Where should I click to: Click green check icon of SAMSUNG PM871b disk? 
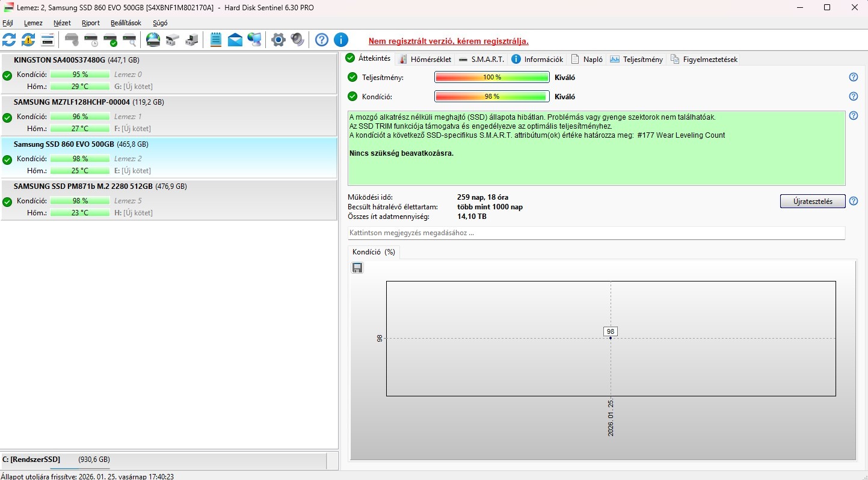(x=7, y=202)
